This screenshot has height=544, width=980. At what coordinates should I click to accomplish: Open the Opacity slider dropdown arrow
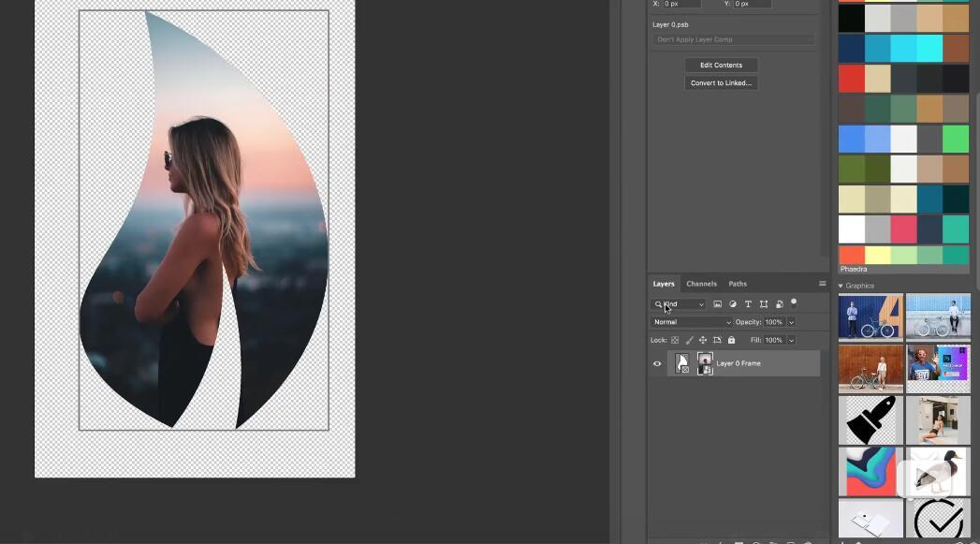(x=791, y=322)
